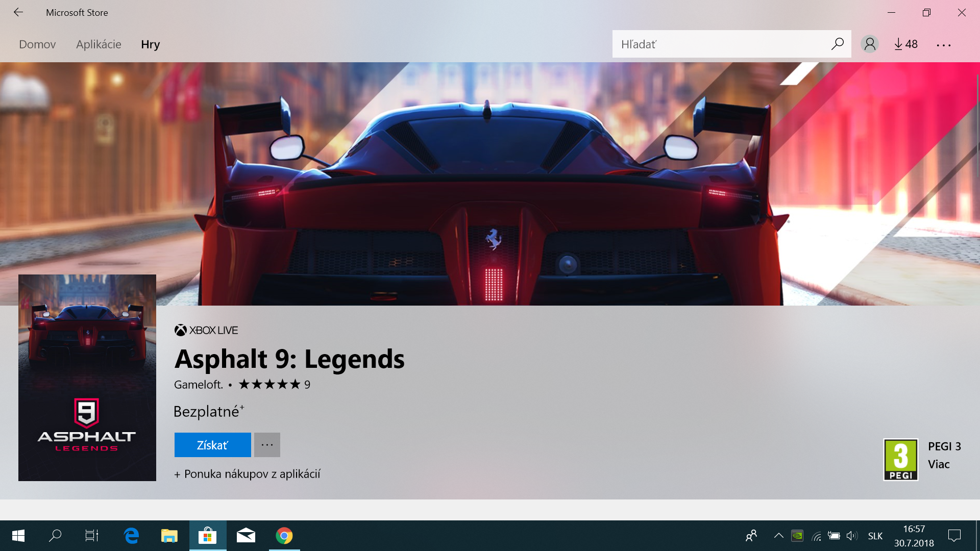Viewport: 980px width, 551px height.
Task: Open the People icon in the tray
Action: pos(751,536)
